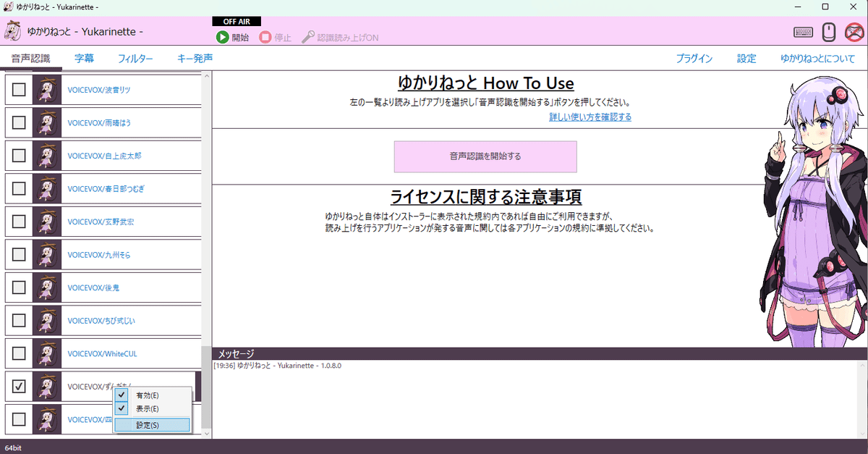Click the avatar icon for VOICEVOX/玄野武宏
This screenshot has width=868, height=454.
point(48,222)
